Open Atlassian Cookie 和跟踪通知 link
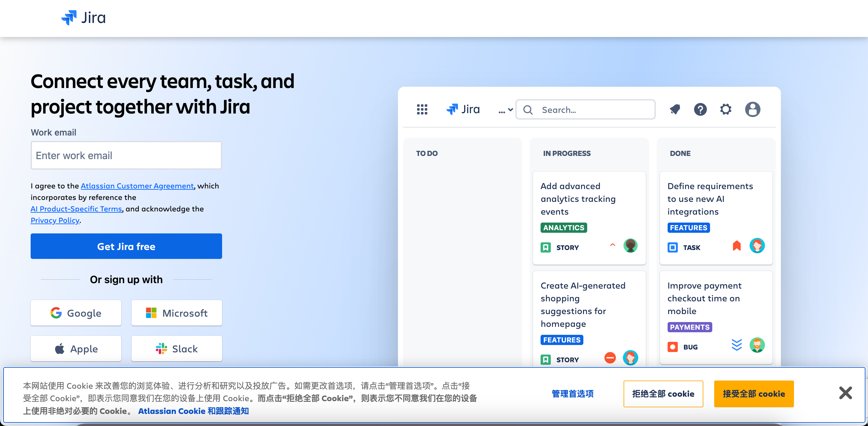Viewport: 868px width, 426px height. pyautogui.click(x=193, y=411)
